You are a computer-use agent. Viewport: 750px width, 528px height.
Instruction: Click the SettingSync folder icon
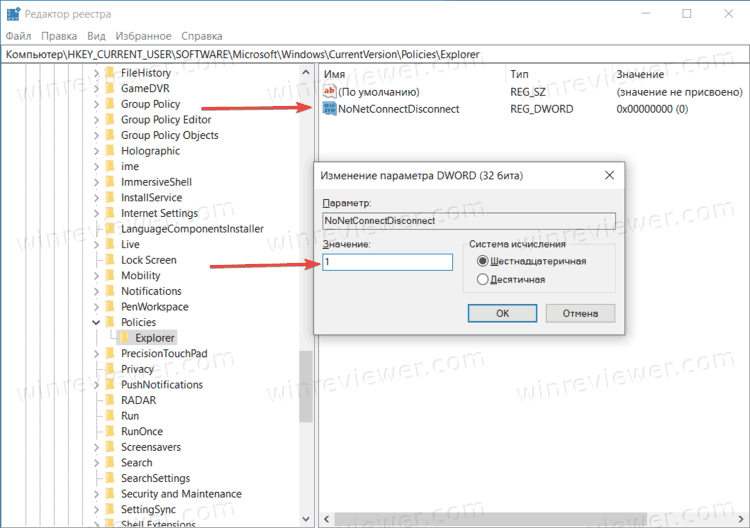coord(110,509)
